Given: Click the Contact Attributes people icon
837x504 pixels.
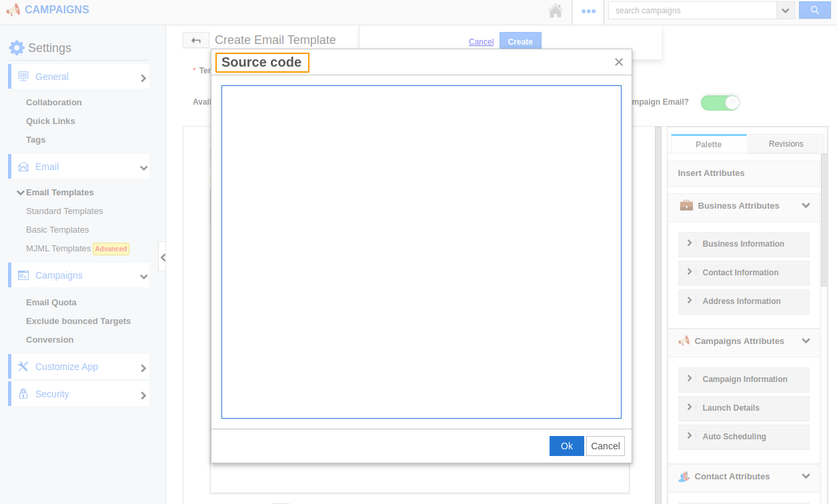Looking at the screenshot, I should point(684,477).
